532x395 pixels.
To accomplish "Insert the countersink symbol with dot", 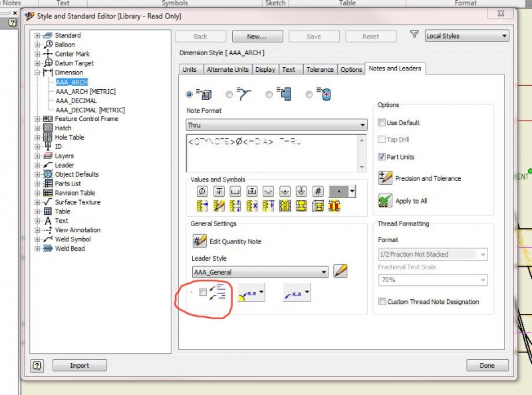I will pyautogui.click(x=285, y=192).
